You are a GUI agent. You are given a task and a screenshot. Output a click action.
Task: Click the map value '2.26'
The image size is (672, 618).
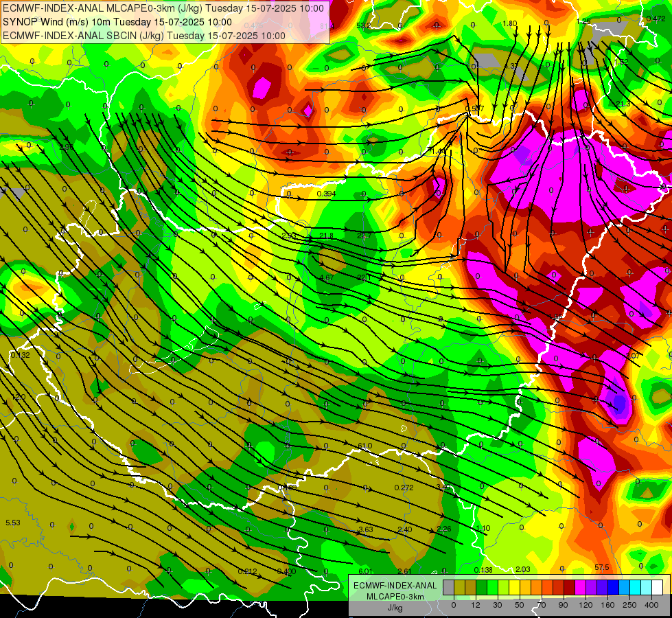[443, 529]
